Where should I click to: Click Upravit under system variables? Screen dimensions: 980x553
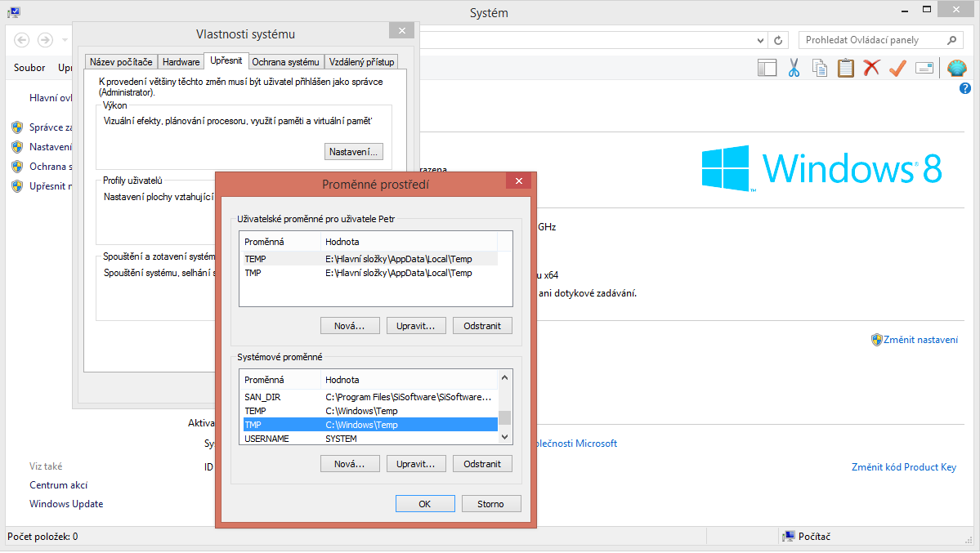[x=416, y=464]
